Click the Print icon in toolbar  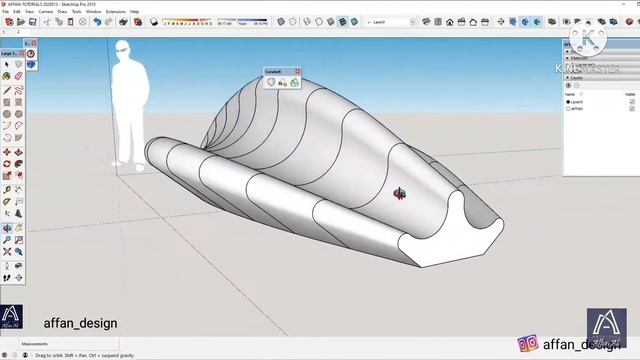point(123,22)
